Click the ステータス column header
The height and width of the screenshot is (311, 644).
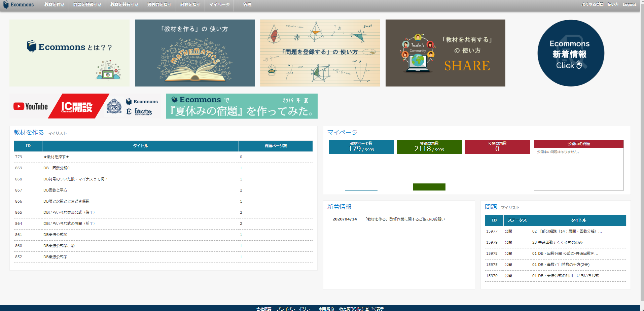coord(517,220)
